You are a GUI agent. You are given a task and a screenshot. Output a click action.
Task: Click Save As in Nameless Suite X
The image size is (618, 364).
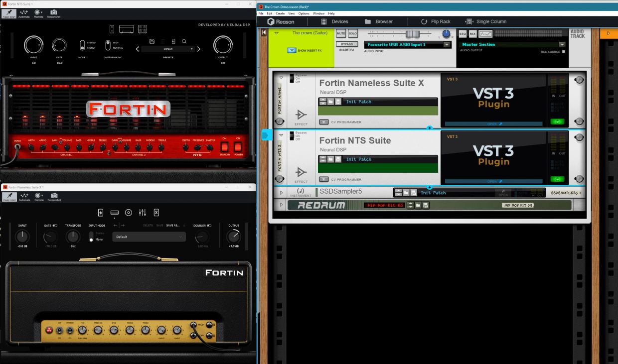click(173, 226)
